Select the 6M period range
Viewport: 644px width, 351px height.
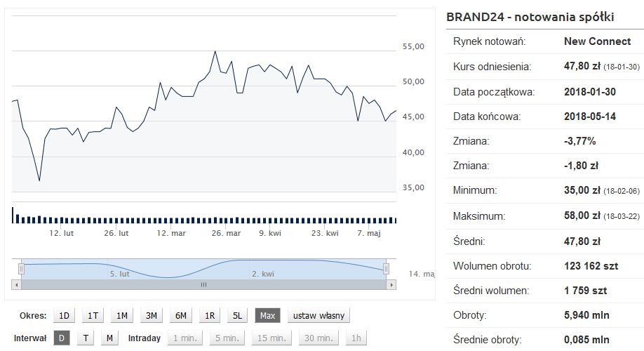180,315
